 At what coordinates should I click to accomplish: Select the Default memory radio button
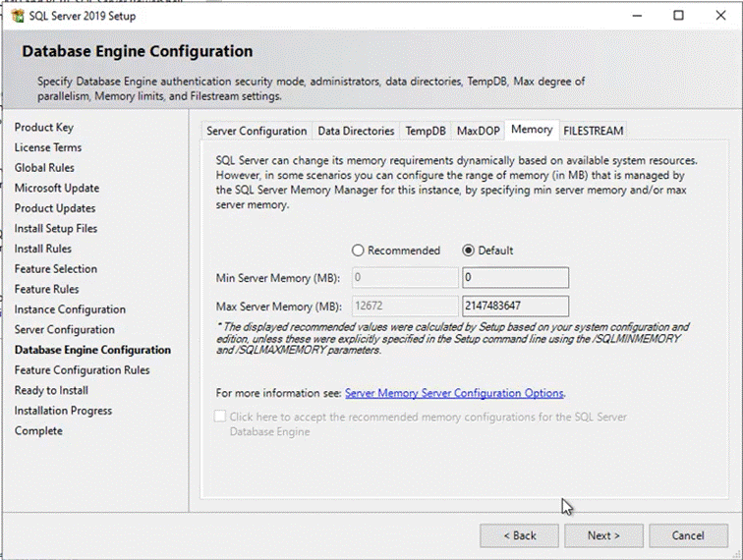tap(468, 251)
